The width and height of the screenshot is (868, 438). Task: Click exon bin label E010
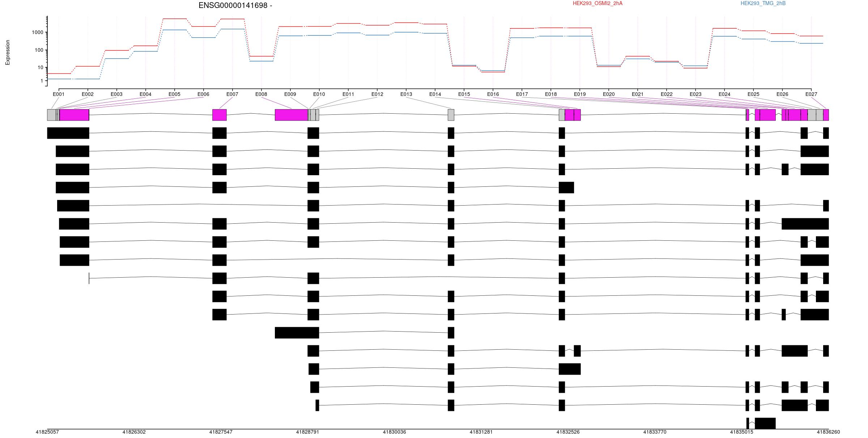point(319,94)
